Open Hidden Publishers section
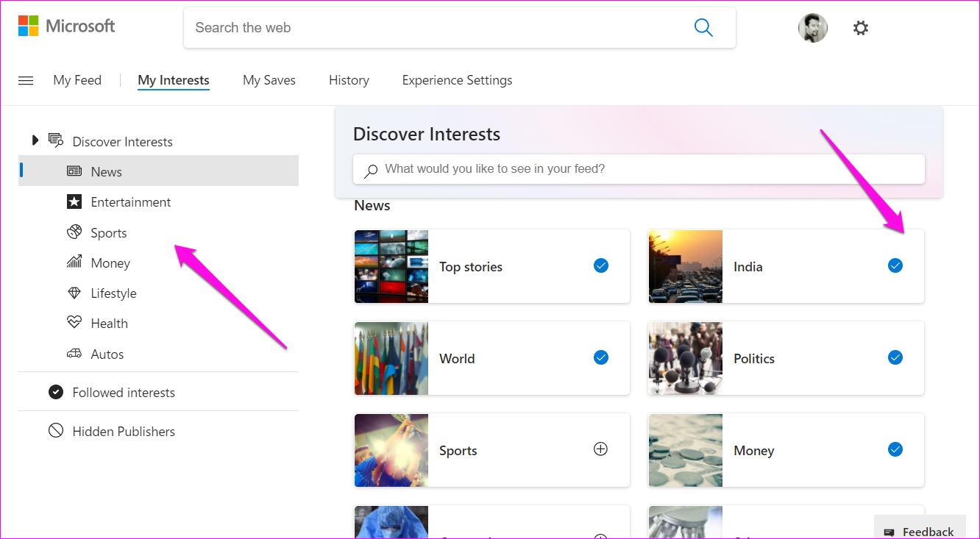980x539 pixels. coord(123,432)
